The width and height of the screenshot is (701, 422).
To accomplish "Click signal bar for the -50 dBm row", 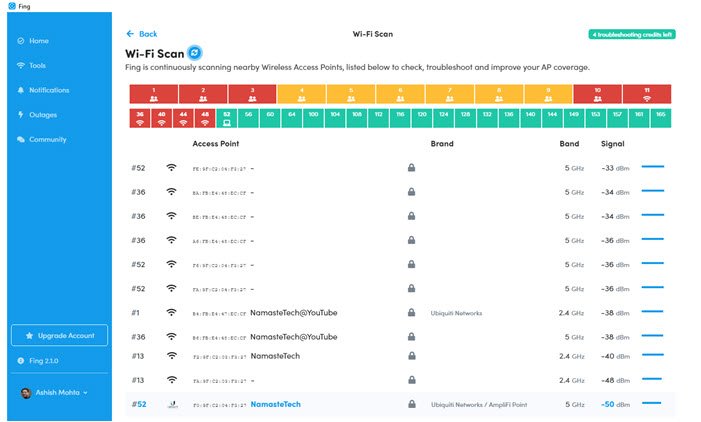I will [x=652, y=404].
